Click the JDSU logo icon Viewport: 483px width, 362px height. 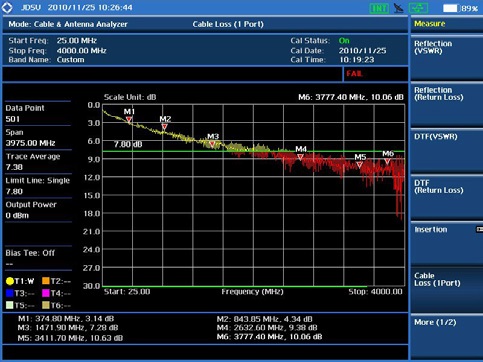(7, 8)
